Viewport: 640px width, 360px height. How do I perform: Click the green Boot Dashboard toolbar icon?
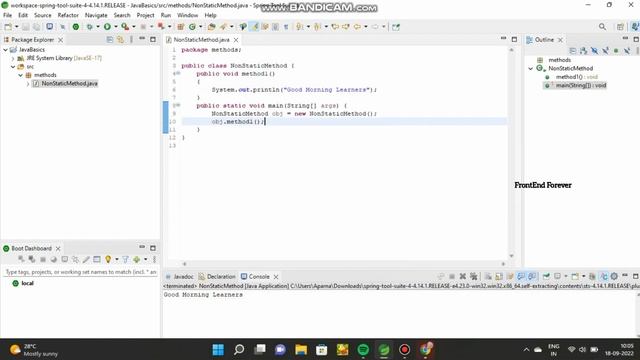click(76, 27)
